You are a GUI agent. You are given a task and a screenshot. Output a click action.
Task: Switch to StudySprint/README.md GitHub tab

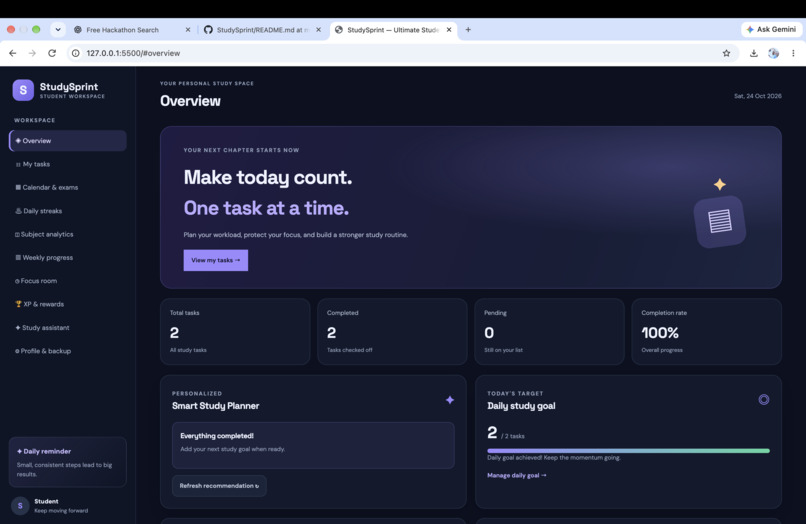tap(262, 30)
